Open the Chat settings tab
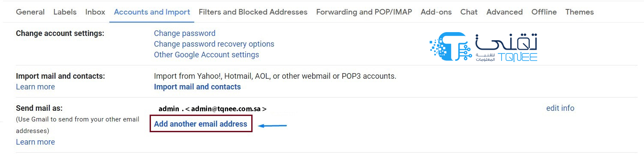This screenshot has width=644, height=154. point(469,12)
